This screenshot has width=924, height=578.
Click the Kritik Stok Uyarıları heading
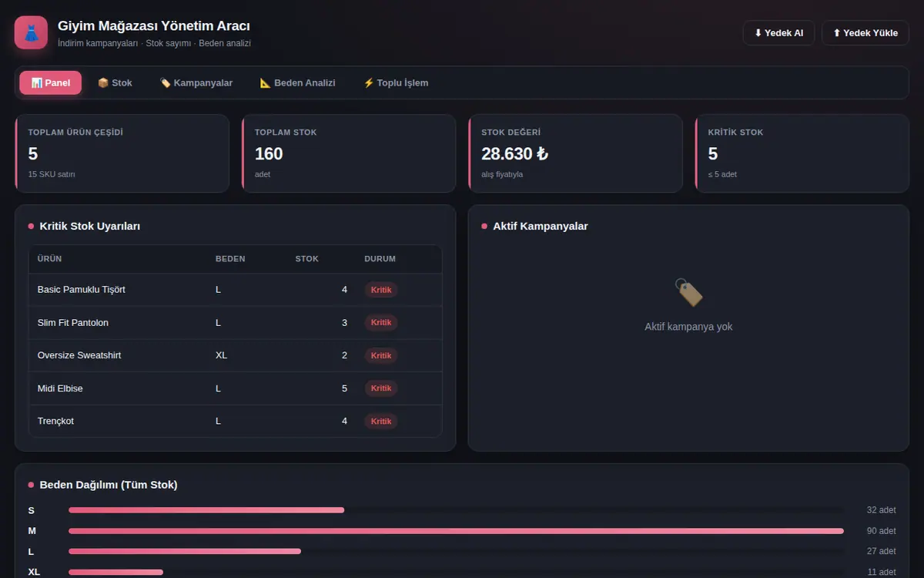[x=89, y=227]
